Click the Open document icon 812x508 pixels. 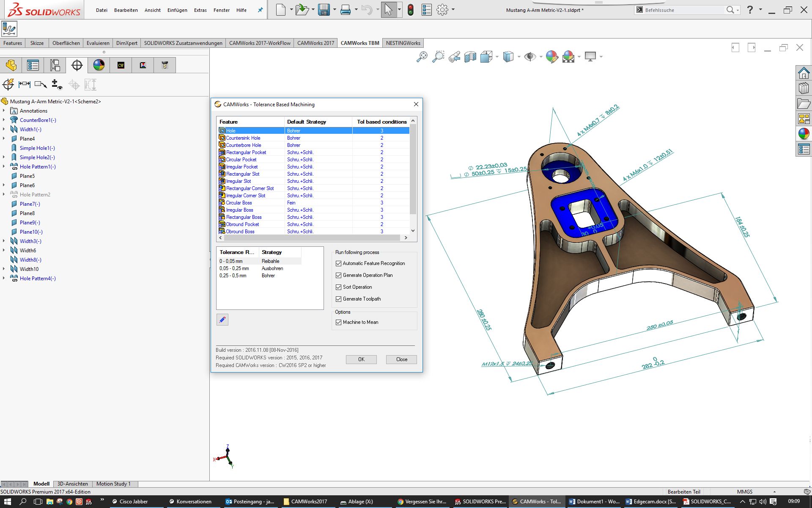(x=302, y=10)
